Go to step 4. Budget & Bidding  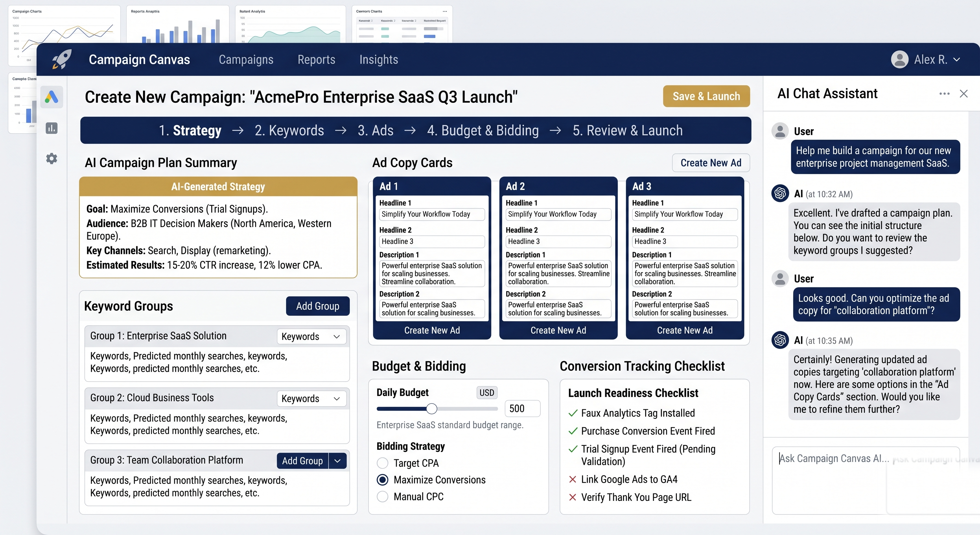(483, 130)
